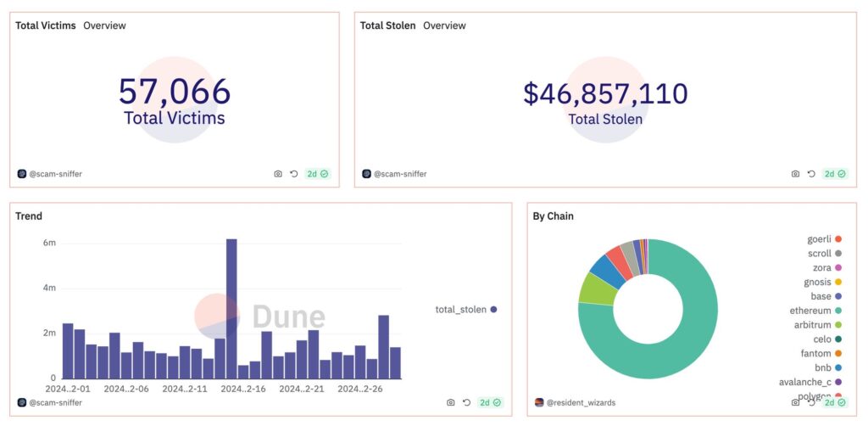Open the Total Stolen query title

(387, 25)
